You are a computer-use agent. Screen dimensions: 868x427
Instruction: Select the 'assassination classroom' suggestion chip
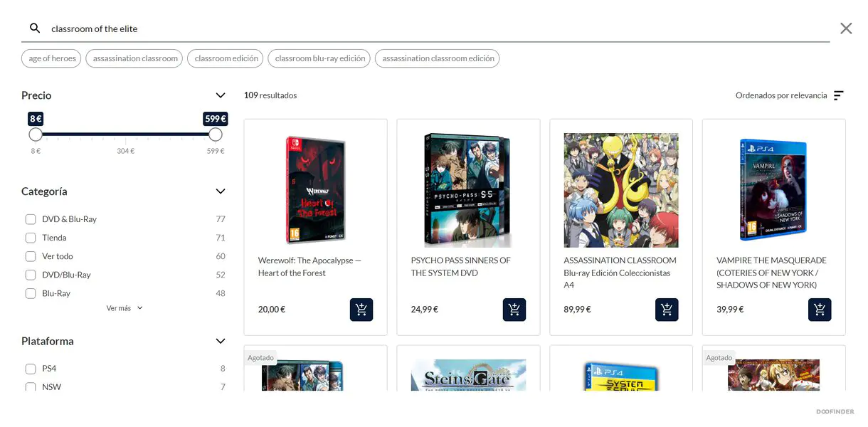[x=135, y=58]
